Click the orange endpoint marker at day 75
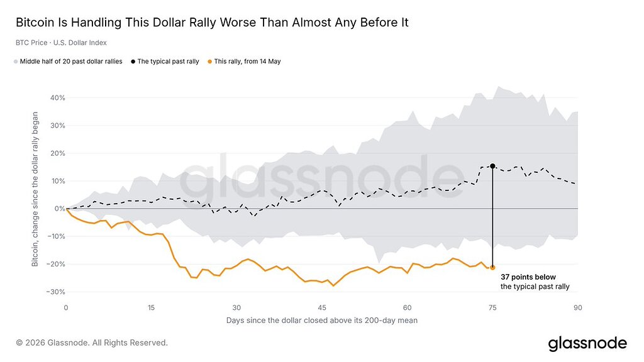 (x=492, y=268)
